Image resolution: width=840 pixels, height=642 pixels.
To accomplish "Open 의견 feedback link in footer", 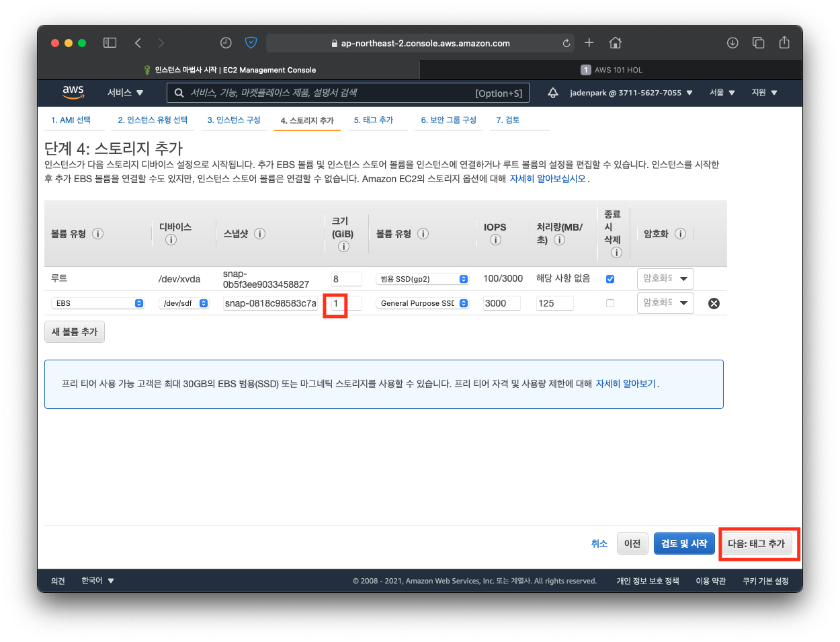I will 58,581.
